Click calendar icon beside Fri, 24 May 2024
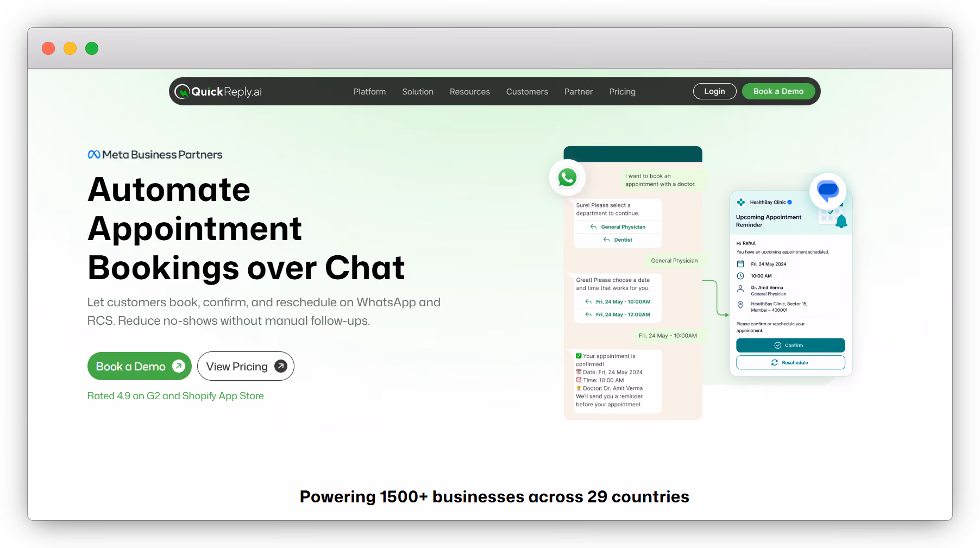This screenshot has width=980, height=548. (740, 264)
